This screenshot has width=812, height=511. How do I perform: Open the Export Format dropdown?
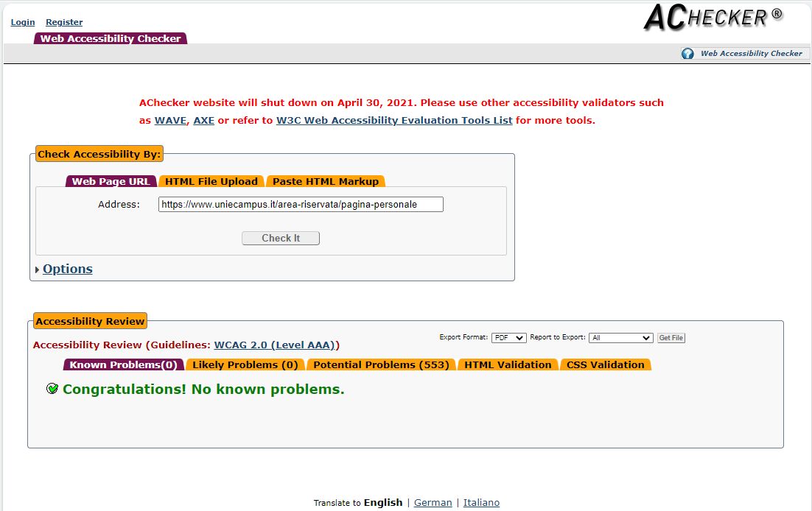click(x=508, y=338)
